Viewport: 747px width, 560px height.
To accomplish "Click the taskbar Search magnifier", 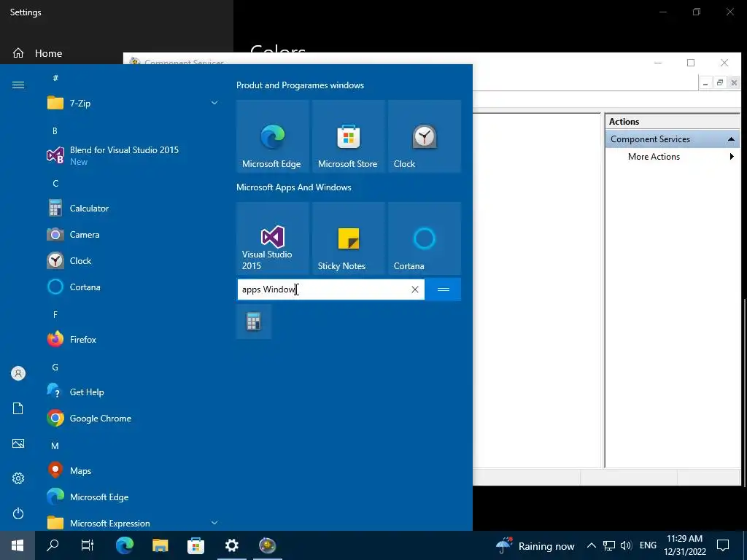I will (x=53, y=545).
